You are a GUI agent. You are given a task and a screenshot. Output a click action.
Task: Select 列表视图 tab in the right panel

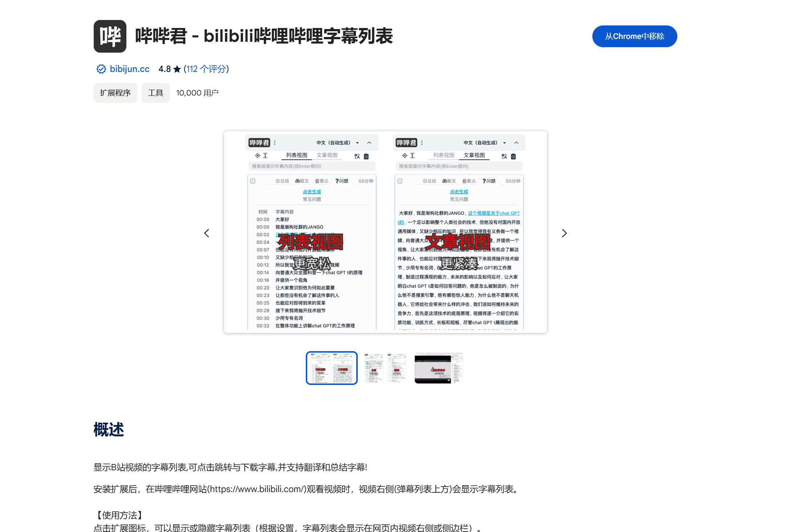point(443,155)
